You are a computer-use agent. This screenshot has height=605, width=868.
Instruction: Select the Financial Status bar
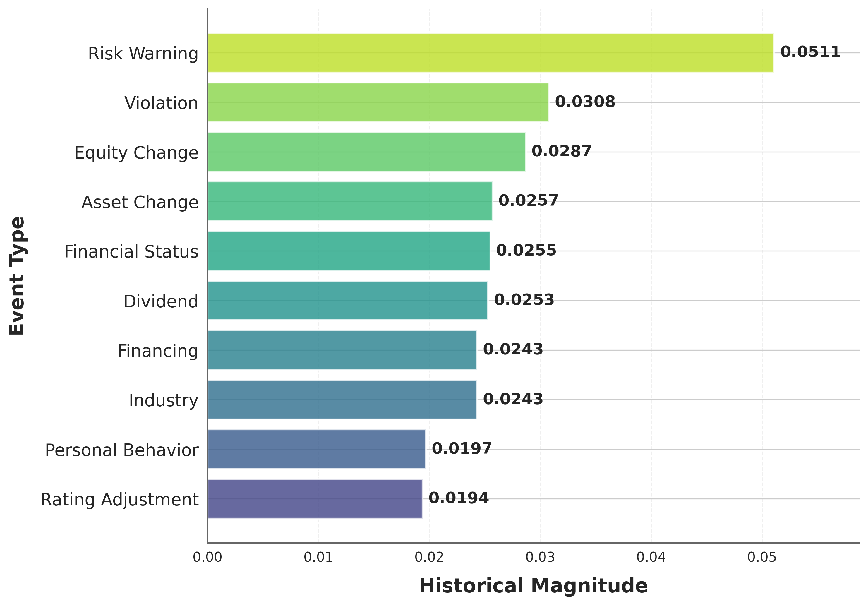pos(349,251)
